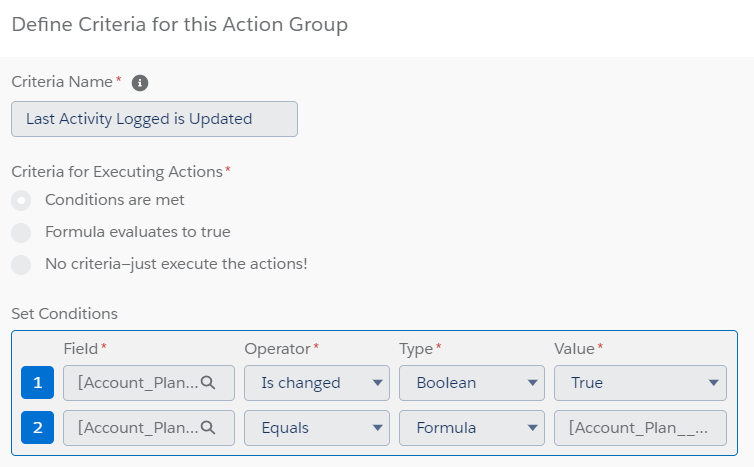This screenshot has width=754, height=467.
Task: Choose "Formula evaluates to true" radio option
Action: 21,232
